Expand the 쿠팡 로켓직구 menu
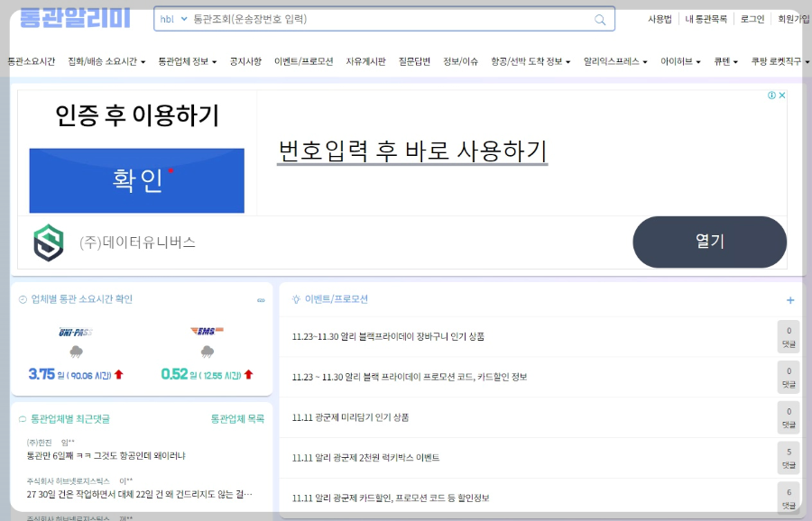 (780, 61)
